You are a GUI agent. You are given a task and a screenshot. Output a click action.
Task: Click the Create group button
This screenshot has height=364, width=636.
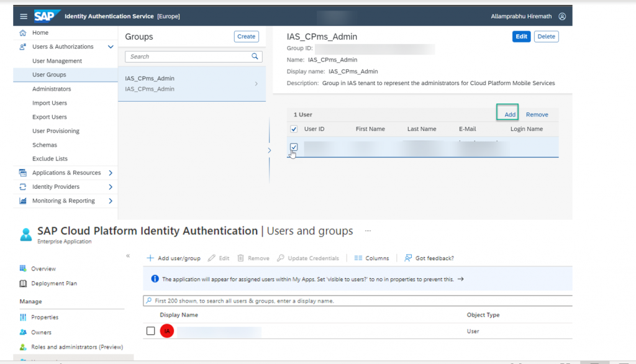point(246,37)
